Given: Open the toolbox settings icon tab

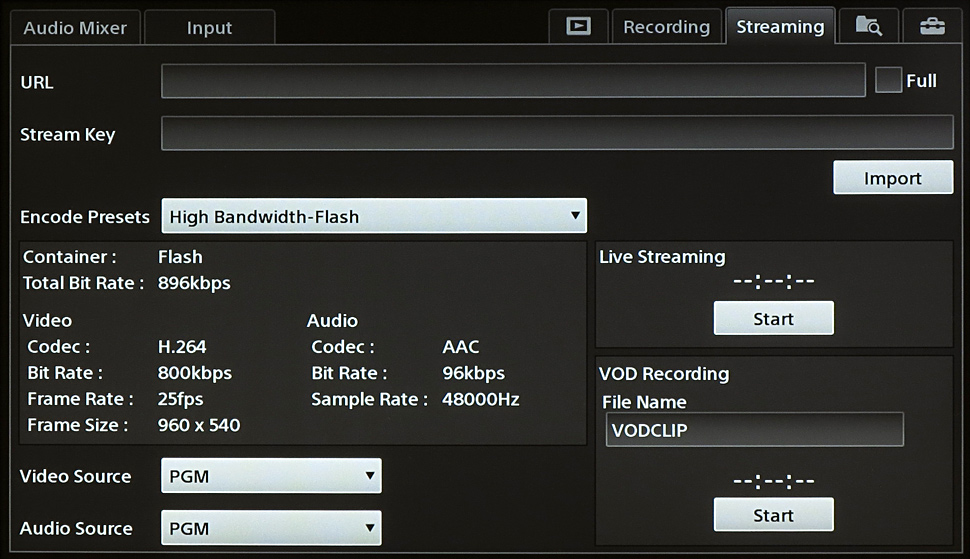Looking at the screenshot, I should point(931,27).
